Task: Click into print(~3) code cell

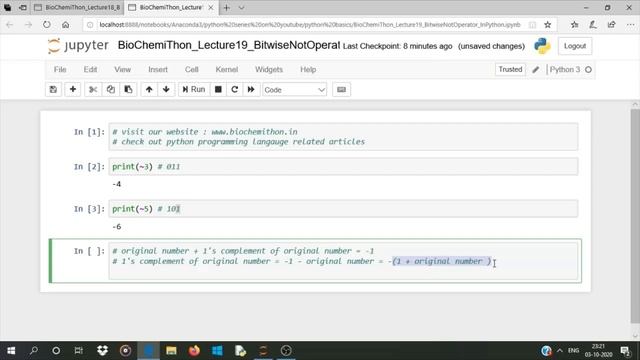Action: pos(343,167)
